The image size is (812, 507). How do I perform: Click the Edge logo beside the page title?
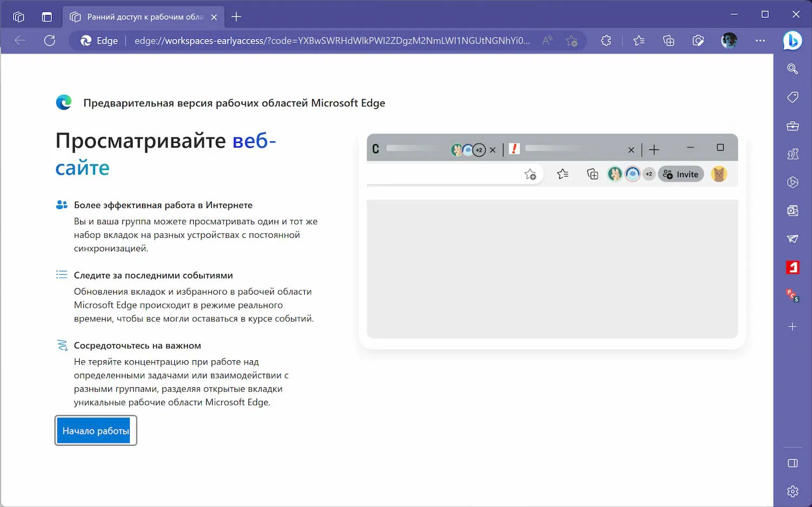point(64,102)
